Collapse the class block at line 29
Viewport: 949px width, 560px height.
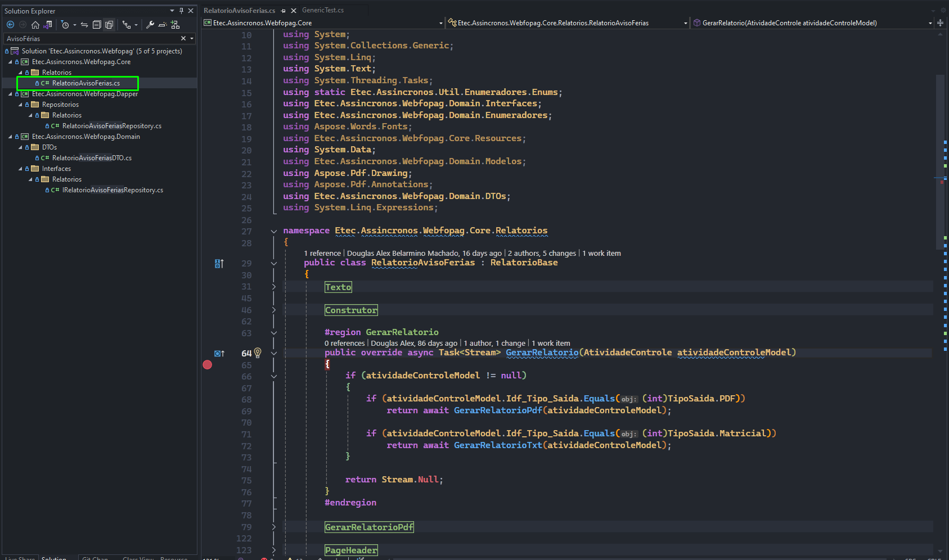coord(274,263)
